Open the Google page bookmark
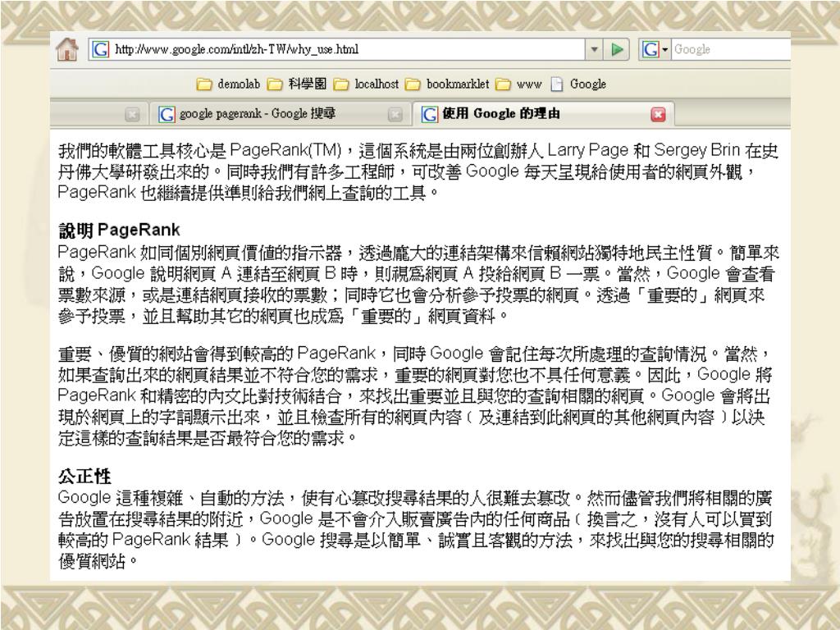The width and height of the screenshot is (840, 630). click(578, 84)
